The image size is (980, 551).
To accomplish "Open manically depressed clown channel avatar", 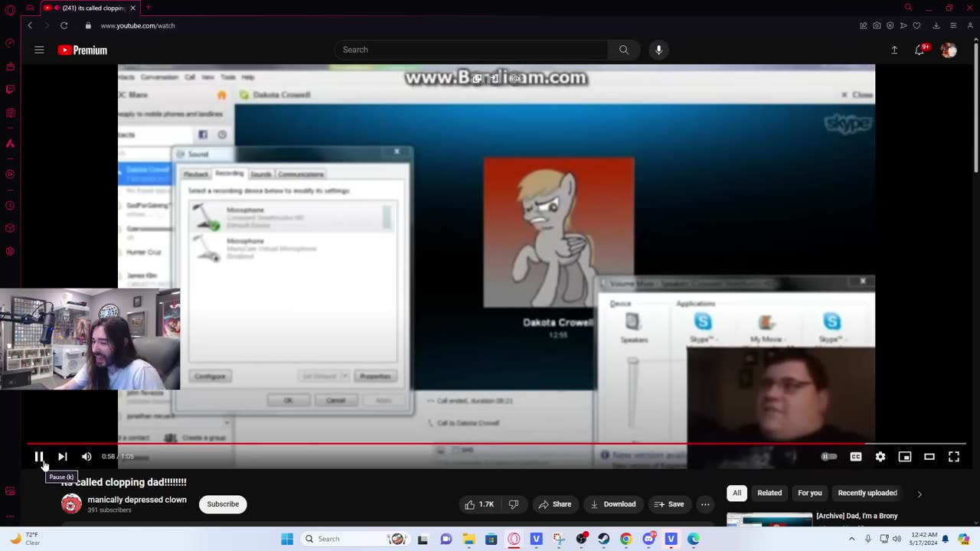I will tap(71, 504).
